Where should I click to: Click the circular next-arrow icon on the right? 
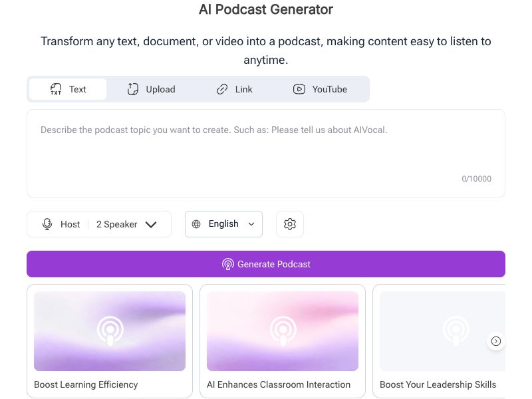pos(496,341)
